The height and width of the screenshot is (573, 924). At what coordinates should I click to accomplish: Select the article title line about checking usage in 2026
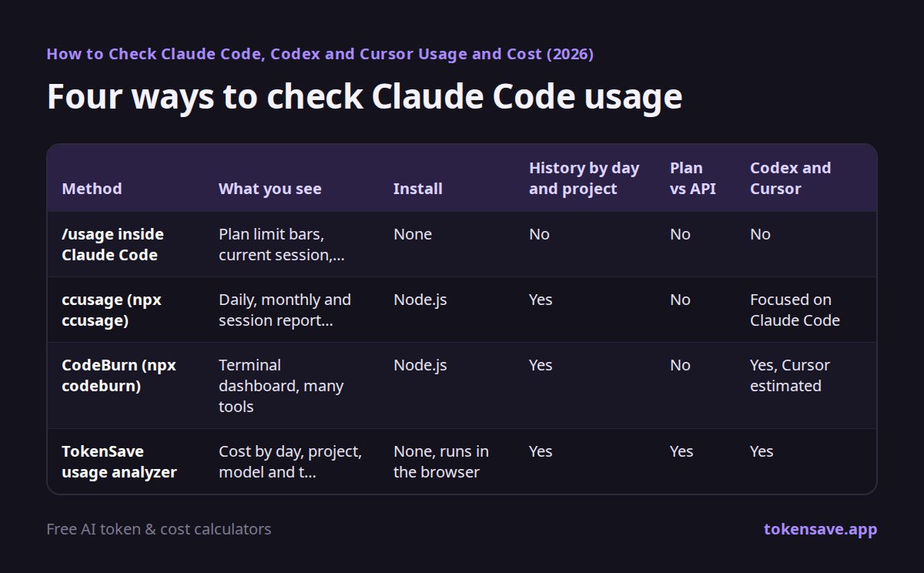pyautogui.click(x=320, y=54)
